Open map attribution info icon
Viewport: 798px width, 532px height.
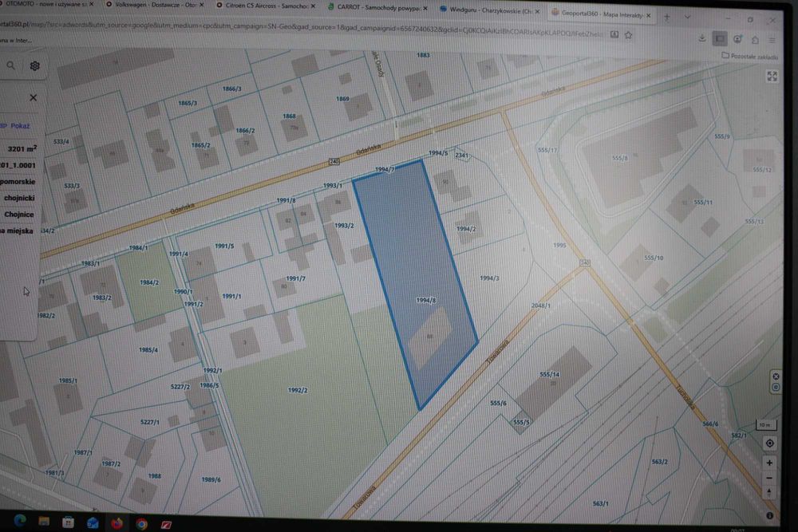coord(770,515)
